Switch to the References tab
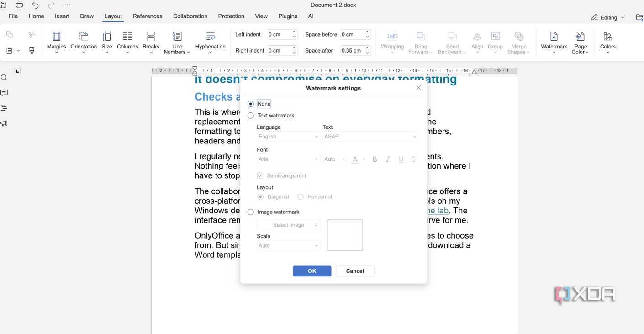The image size is (644, 334). (x=148, y=16)
